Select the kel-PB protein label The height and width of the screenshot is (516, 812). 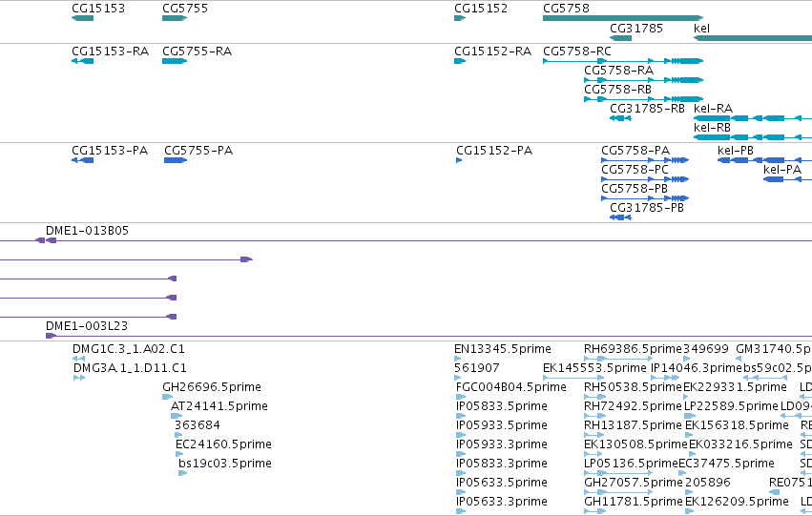pos(736,151)
